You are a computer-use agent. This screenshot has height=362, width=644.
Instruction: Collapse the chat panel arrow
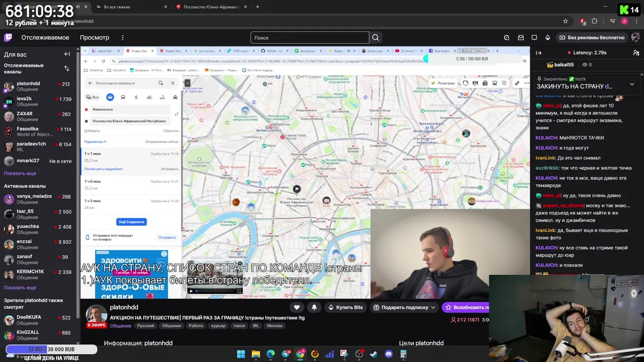pyautogui.click(x=539, y=53)
